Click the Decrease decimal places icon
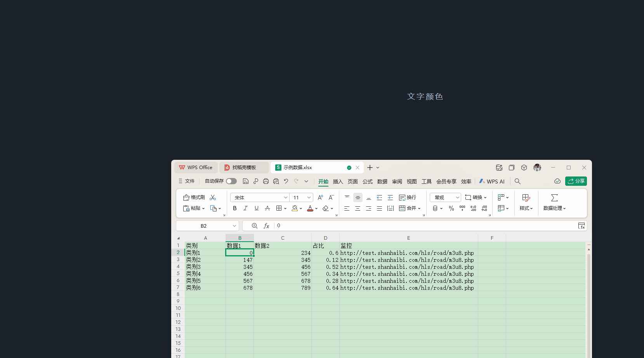This screenshot has height=358, width=644. click(484, 208)
